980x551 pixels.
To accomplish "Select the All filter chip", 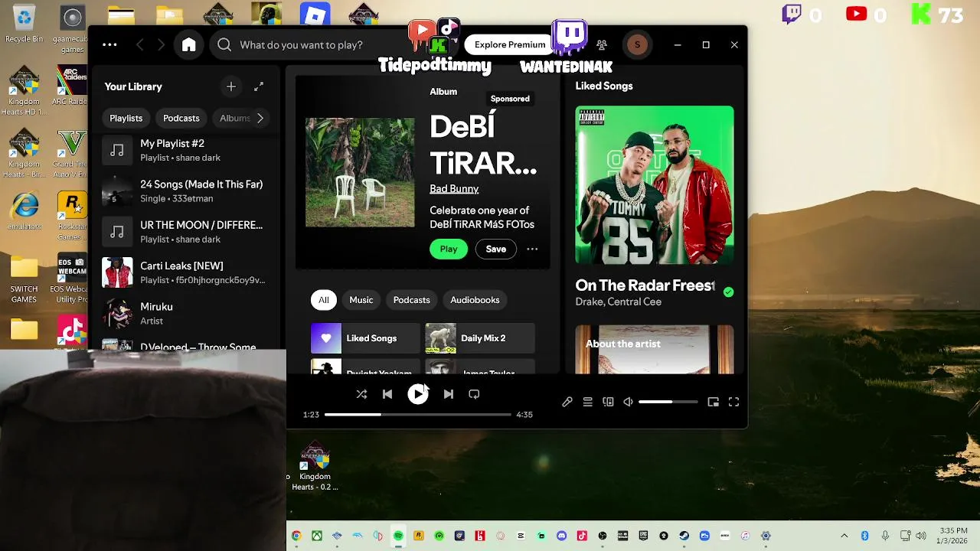I will (x=324, y=300).
